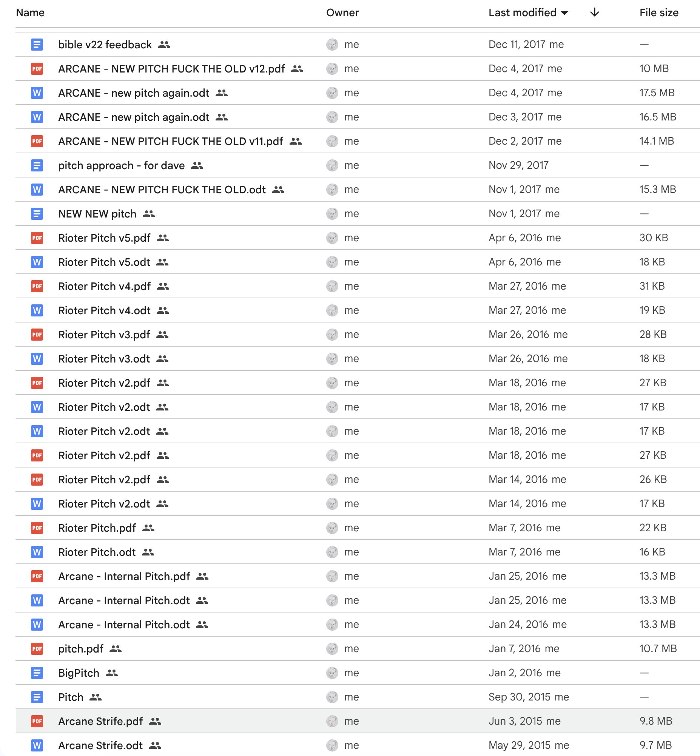Click the Word icon for the 17.5 MB new pitch again.odt

(x=37, y=93)
